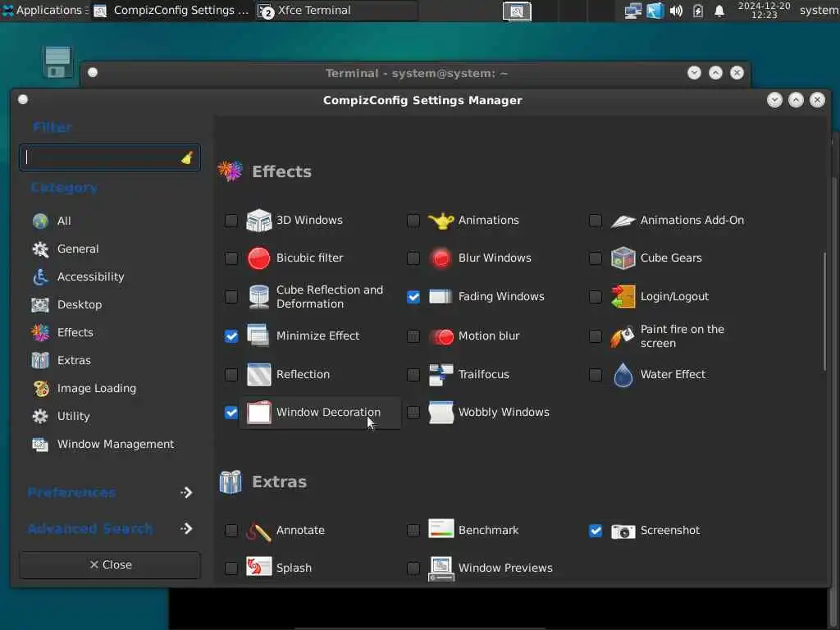Uncheck the Window Decoration checkbox
Screen dimensions: 840x630
tap(231, 413)
